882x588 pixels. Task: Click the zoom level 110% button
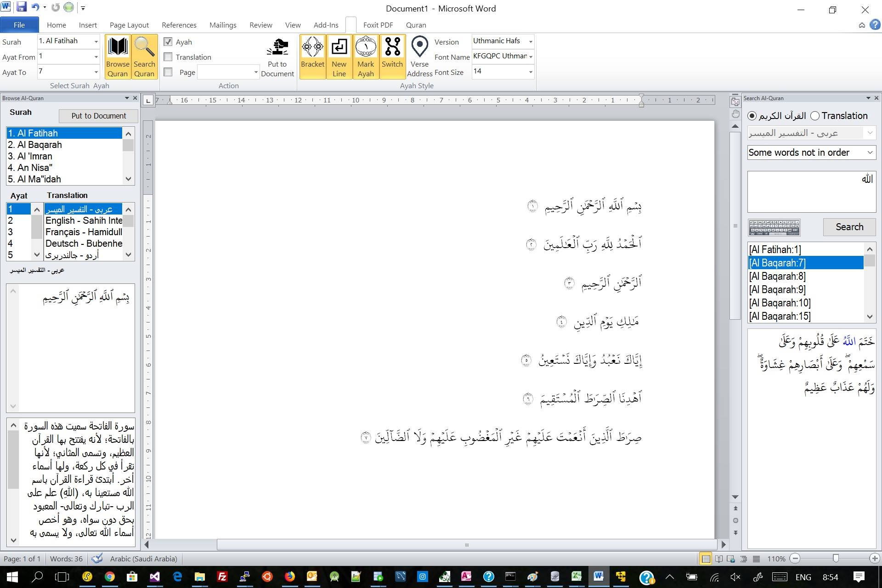click(776, 559)
